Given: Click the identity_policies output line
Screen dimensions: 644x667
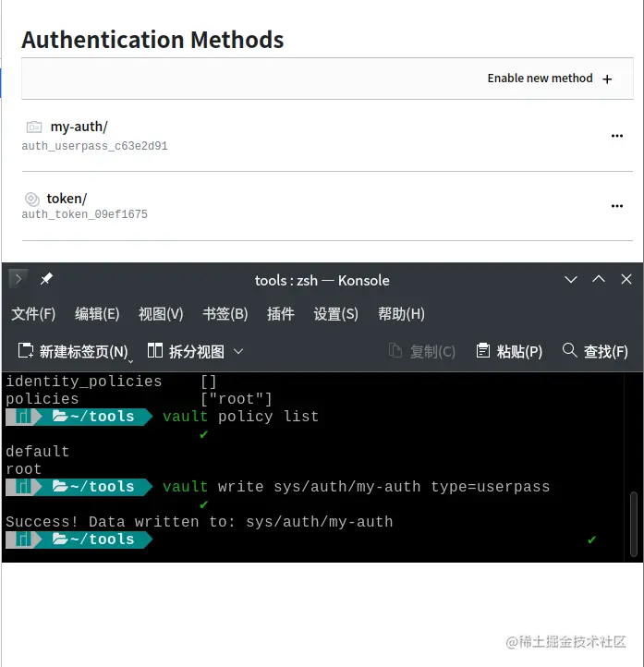Looking at the screenshot, I should [x=111, y=382].
